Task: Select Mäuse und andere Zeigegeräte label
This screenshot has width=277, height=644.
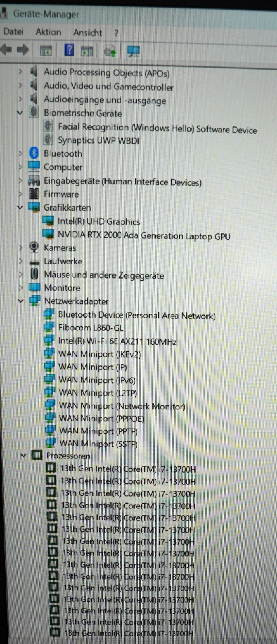Action: point(104,275)
